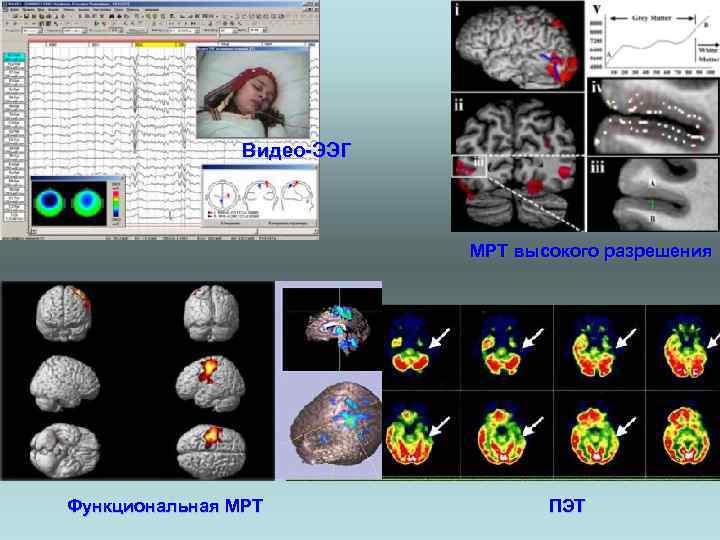
Task: Click the 'ПЭТ' caption
Action: 567,506
